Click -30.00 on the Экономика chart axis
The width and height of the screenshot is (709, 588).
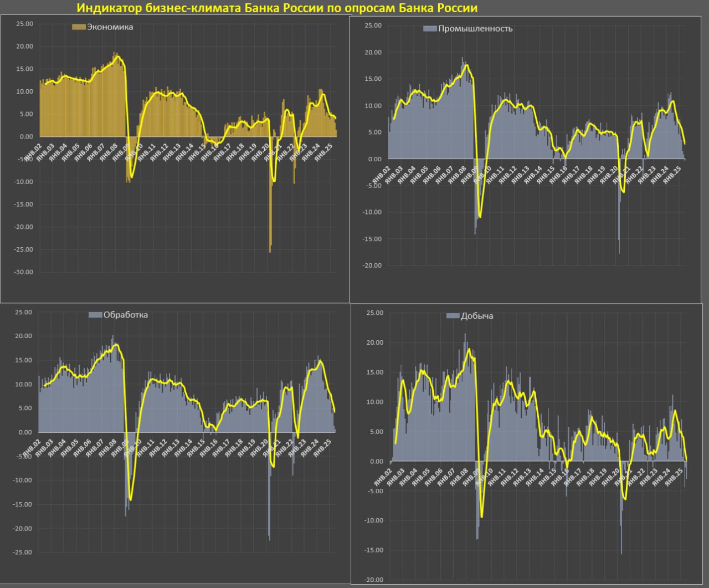pos(23,272)
